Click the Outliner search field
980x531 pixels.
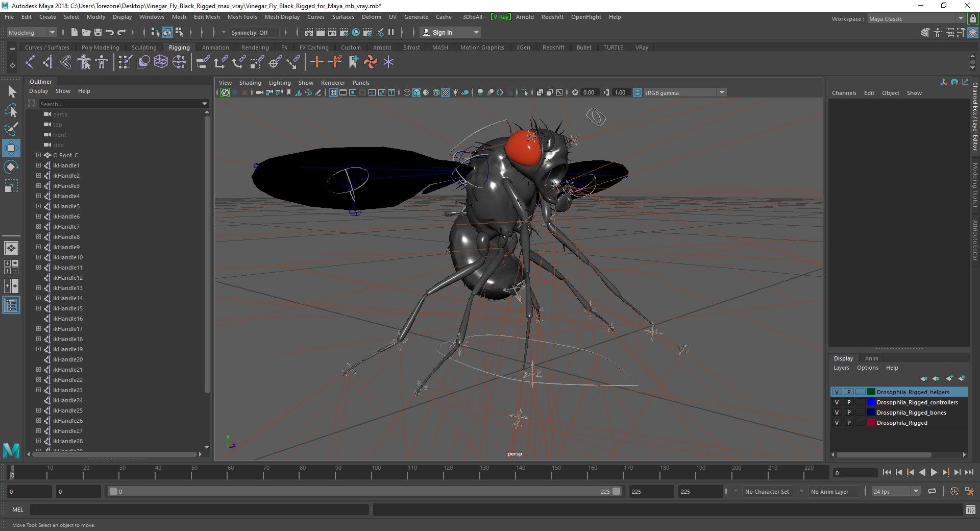coord(123,104)
